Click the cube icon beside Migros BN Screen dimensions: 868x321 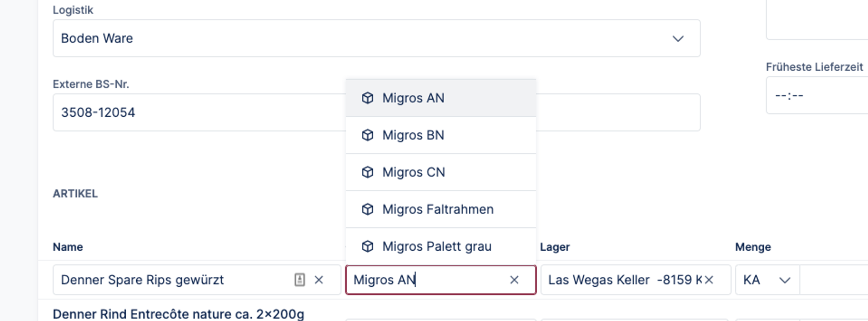point(368,135)
